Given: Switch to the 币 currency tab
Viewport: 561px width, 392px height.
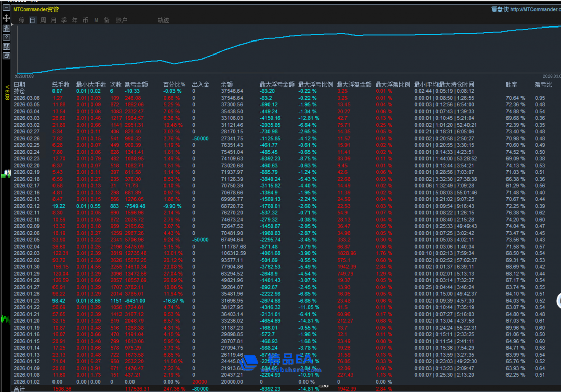Looking at the screenshot, I should 85,20.
